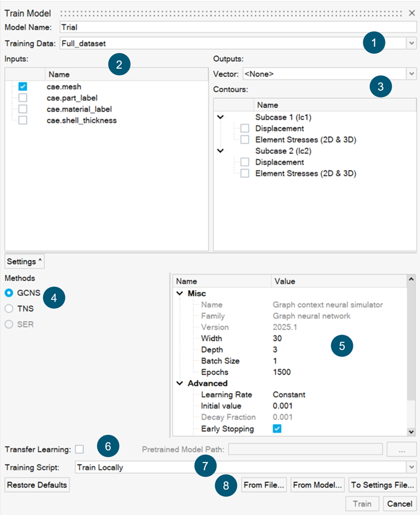Select the GCNS method
This screenshot has width=420, height=515.
pyautogui.click(x=9, y=293)
